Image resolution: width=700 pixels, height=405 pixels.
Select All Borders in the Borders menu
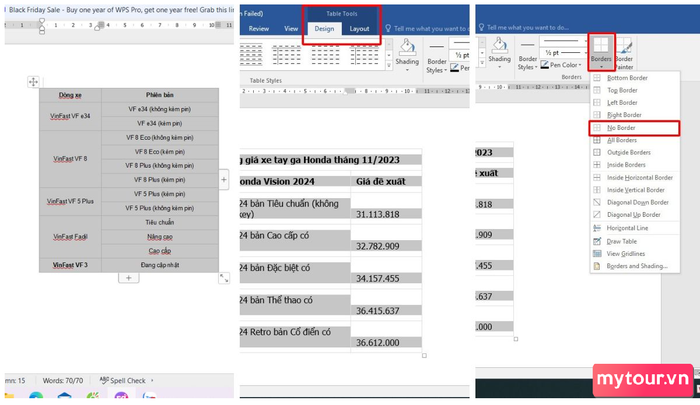pyautogui.click(x=634, y=140)
